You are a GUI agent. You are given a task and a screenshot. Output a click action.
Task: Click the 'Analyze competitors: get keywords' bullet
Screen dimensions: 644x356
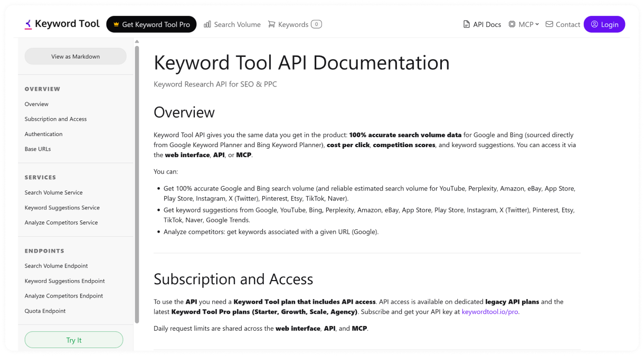point(271,232)
